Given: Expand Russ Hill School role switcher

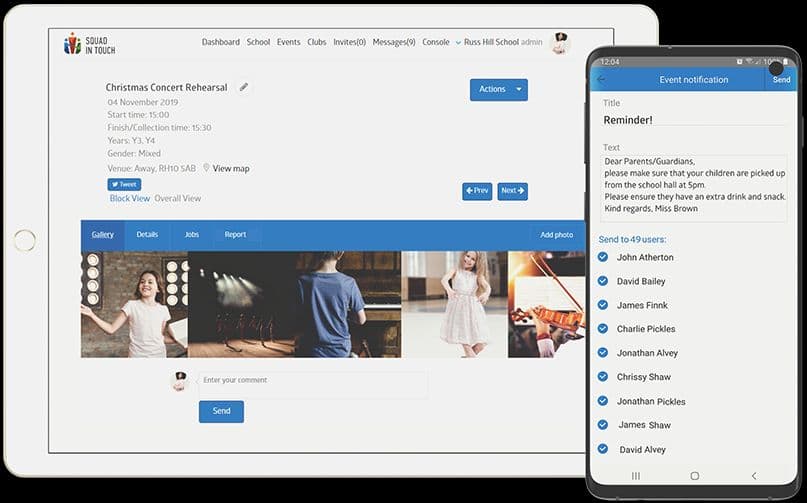Looking at the screenshot, I should point(458,43).
